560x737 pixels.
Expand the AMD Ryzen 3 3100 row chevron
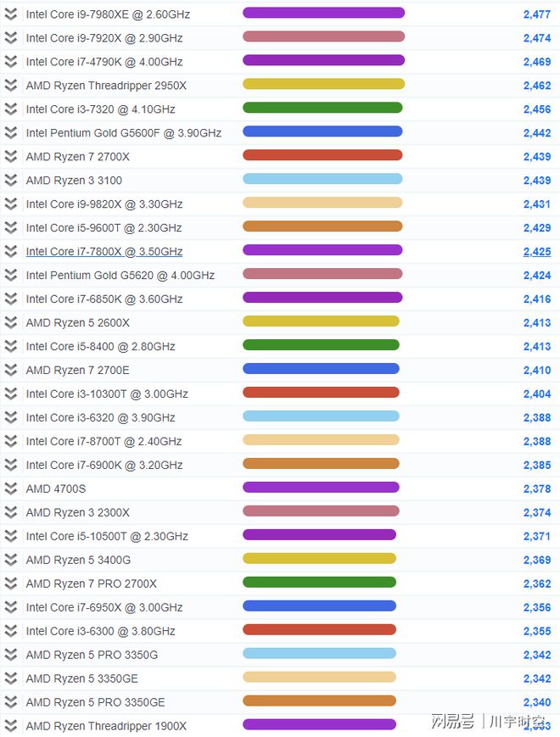coord(10,181)
